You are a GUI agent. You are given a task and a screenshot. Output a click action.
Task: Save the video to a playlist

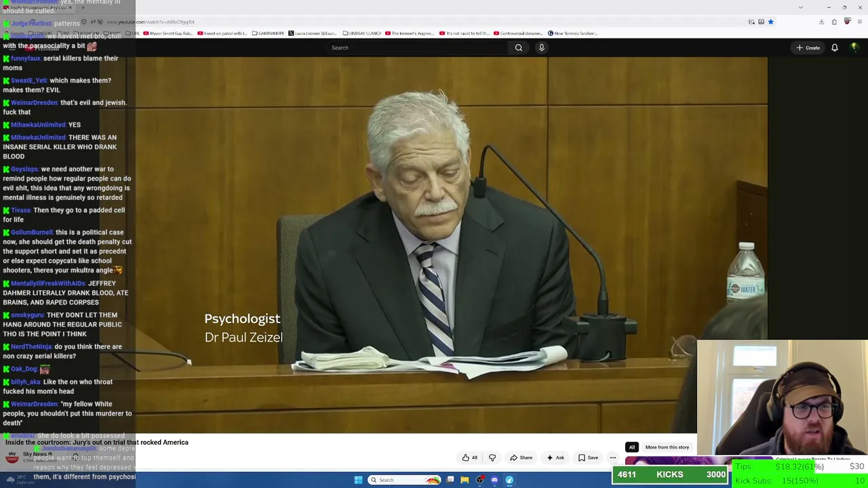[588, 457]
